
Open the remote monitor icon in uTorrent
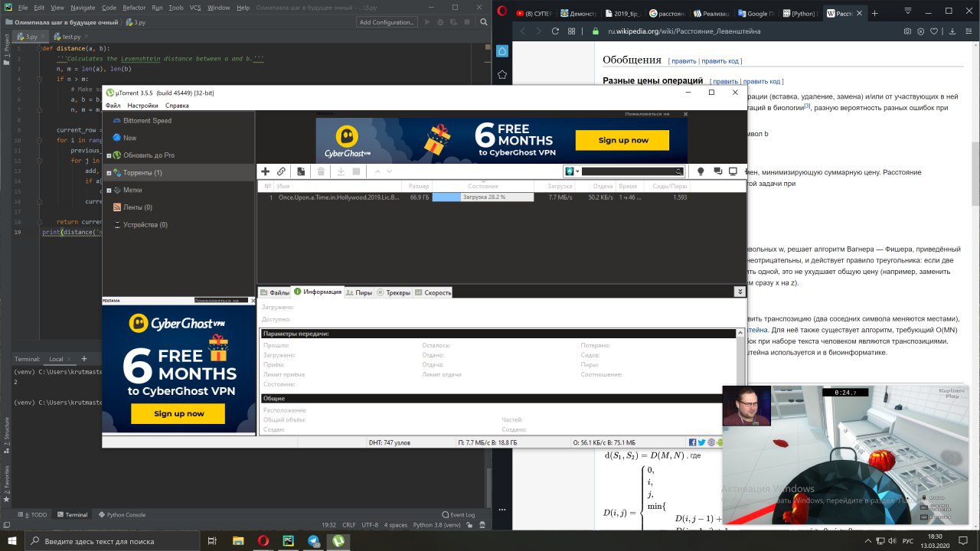733,172
